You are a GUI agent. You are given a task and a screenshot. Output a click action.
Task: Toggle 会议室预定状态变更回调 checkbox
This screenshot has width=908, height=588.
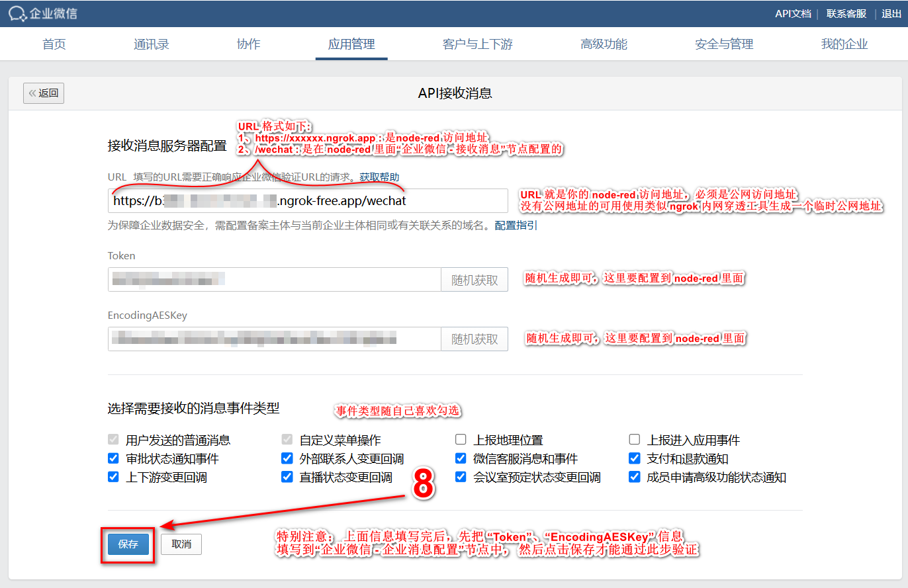pyautogui.click(x=461, y=477)
